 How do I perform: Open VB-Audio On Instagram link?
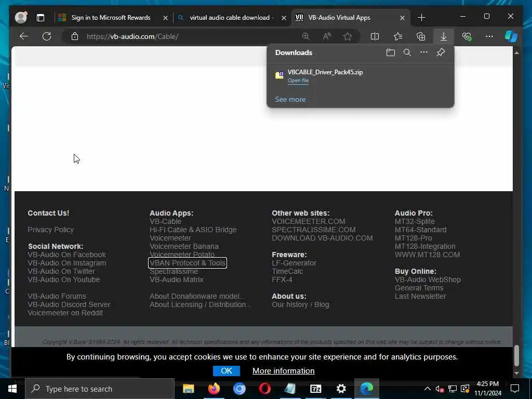click(66, 263)
